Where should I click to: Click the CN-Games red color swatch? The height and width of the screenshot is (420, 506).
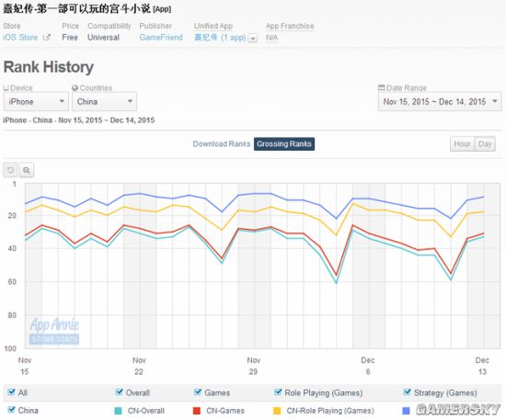pyautogui.click(x=197, y=410)
